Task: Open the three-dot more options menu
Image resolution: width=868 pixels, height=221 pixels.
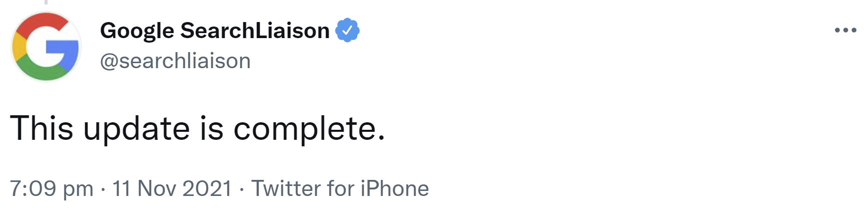Action: [x=845, y=30]
